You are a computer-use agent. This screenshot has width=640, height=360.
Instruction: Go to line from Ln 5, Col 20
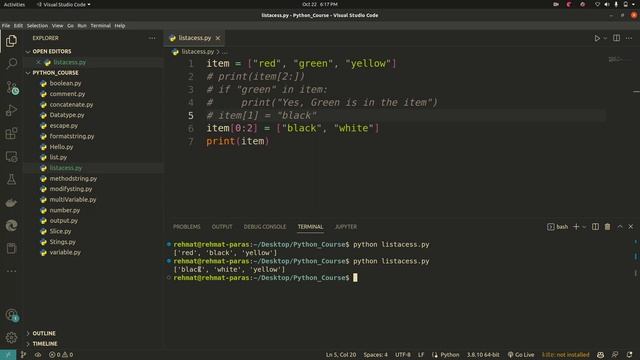click(341, 355)
